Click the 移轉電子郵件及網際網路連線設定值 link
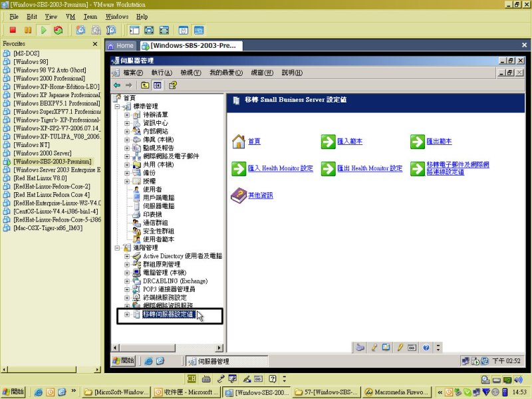Viewport: 532px width, 399px height. point(458,168)
